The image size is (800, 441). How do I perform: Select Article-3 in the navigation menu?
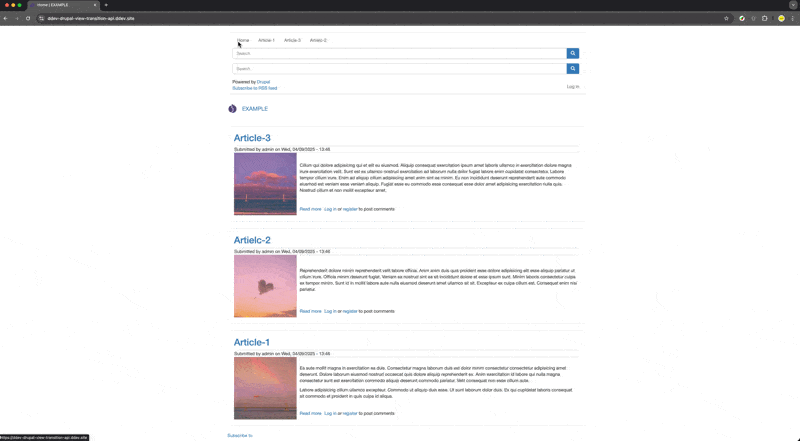(292, 40)
